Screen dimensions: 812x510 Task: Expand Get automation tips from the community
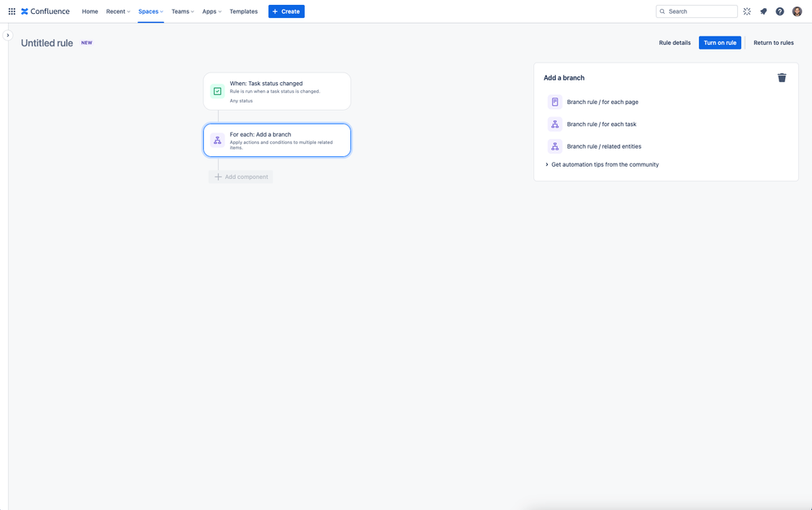(x=601, y=165)
